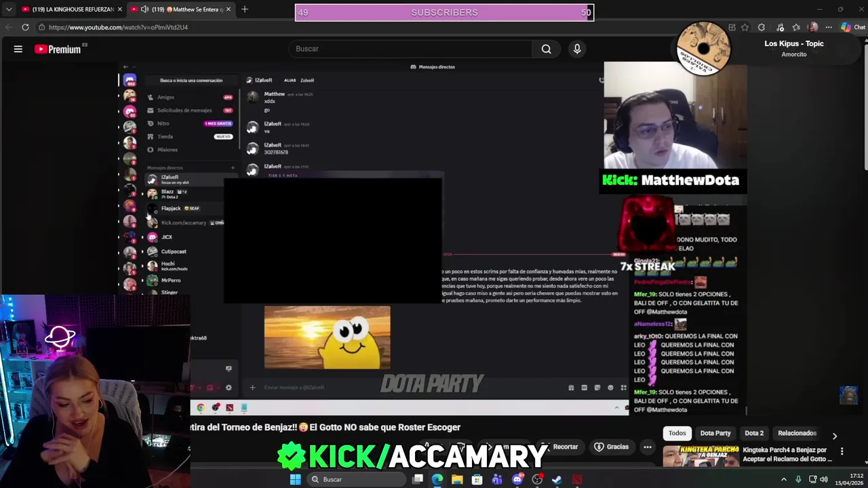Image resolution: width=868 pixels, height=488 pixels.
Task: Click the sunset potato GIF in chat
Action: pos(327,338)
